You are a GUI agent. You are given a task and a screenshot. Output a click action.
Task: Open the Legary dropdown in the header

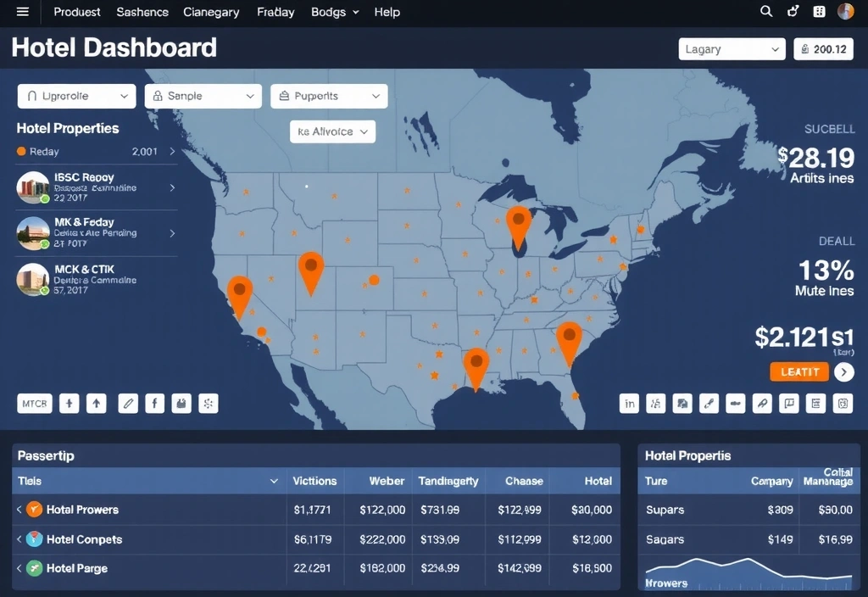[x=731, y=48]
